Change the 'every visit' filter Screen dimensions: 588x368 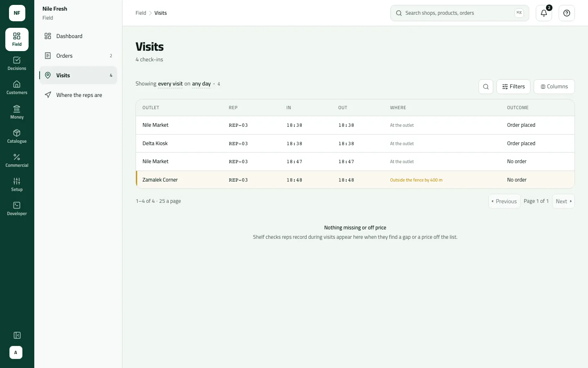pos(170,84)
